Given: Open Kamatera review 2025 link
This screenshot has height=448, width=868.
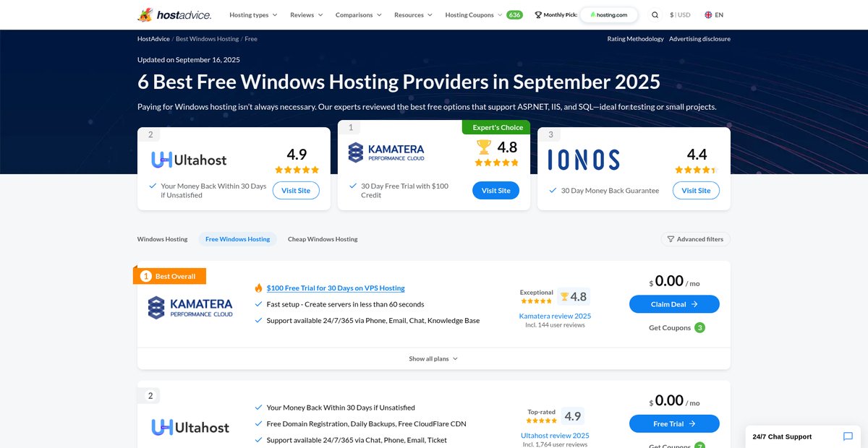Looking at the screenshot, I should click(x=555, y=316).
